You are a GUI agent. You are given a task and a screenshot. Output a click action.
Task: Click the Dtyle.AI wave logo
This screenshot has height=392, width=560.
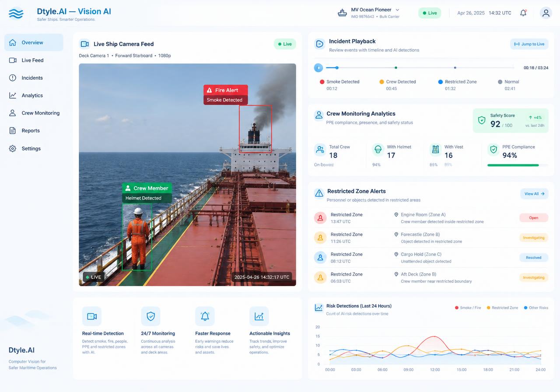(16, 14)
